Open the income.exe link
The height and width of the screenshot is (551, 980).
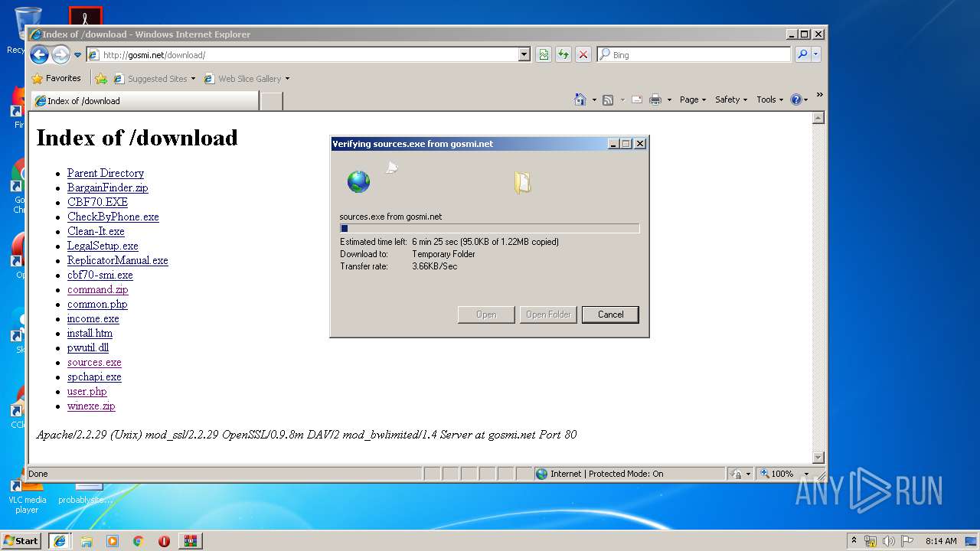(93, 318)
